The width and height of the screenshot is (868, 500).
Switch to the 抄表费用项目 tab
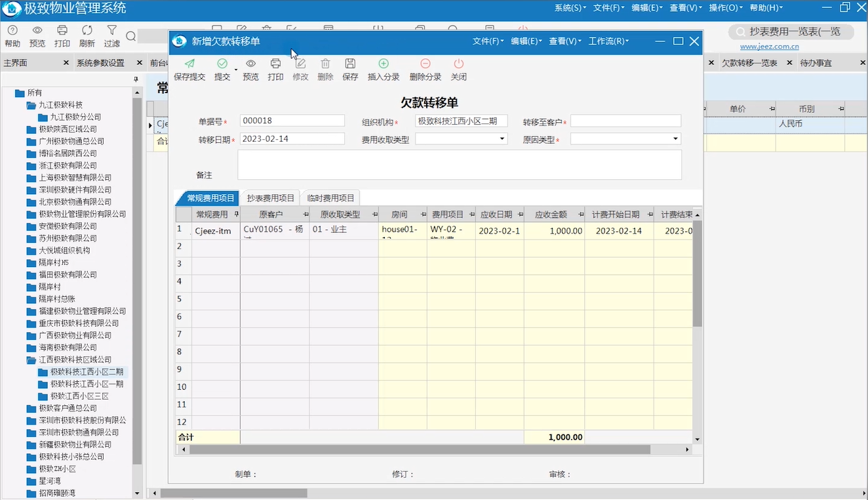pos(271,198)
